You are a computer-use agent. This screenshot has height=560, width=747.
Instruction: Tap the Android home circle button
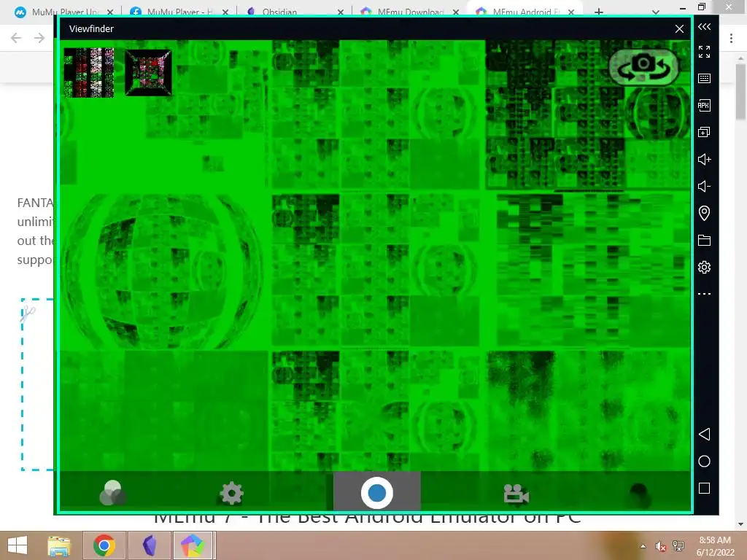pos(704,461)
